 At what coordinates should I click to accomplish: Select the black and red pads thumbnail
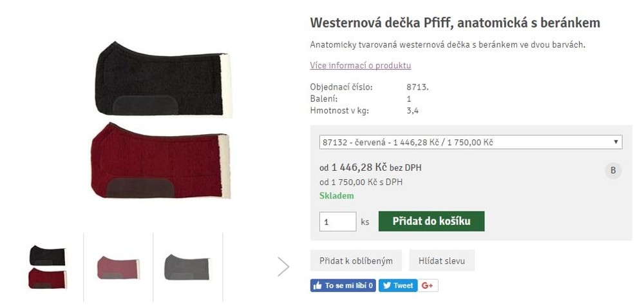pyautogui.click(x=48, y=267)
